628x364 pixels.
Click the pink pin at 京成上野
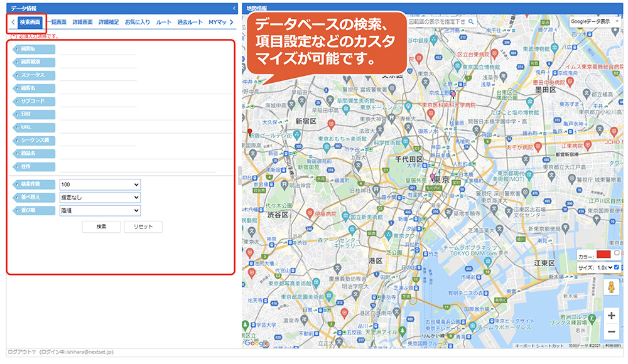click(x=453, y=95)
